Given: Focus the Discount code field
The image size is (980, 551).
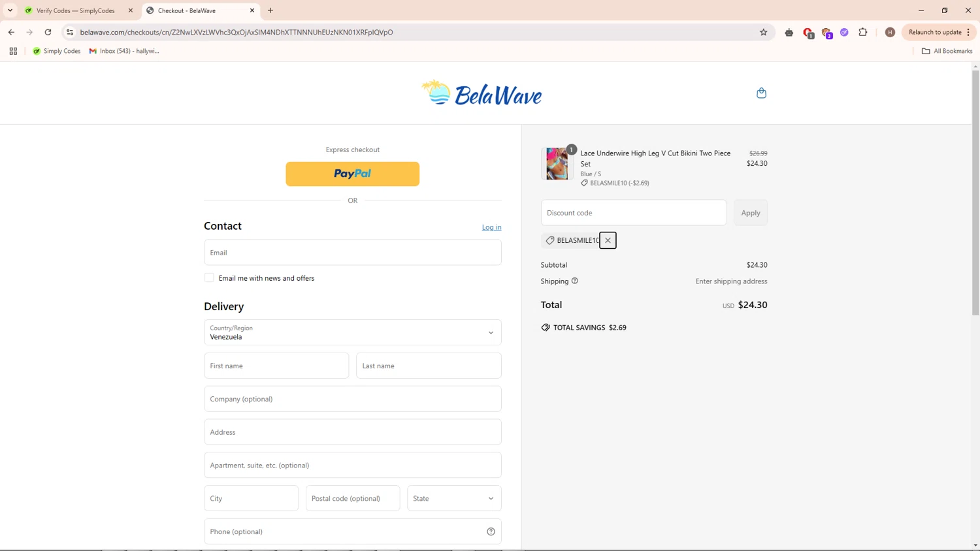Looking at the screenshot, I should click(x=634, y=213).
